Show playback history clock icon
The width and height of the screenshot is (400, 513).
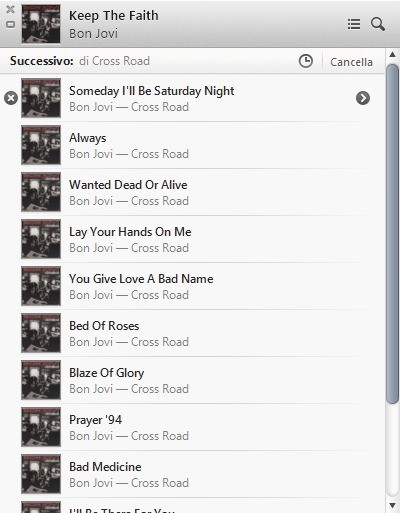306,61
